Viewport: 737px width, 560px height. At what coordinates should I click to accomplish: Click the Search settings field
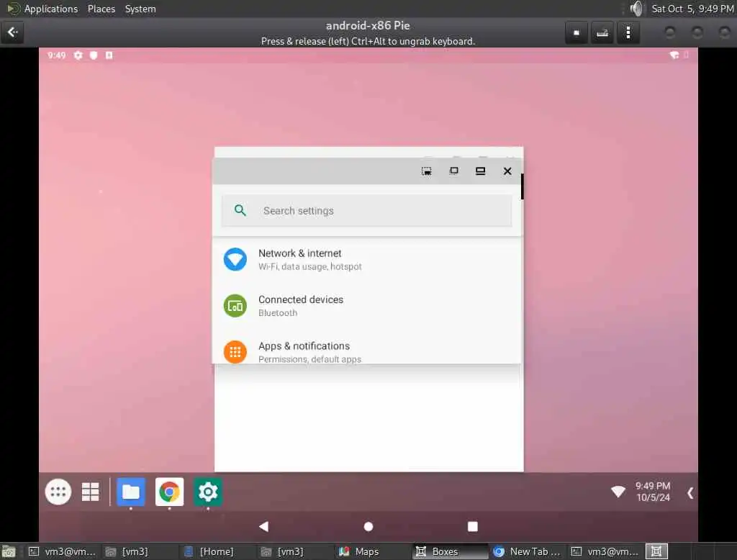(x=366, y=211)
